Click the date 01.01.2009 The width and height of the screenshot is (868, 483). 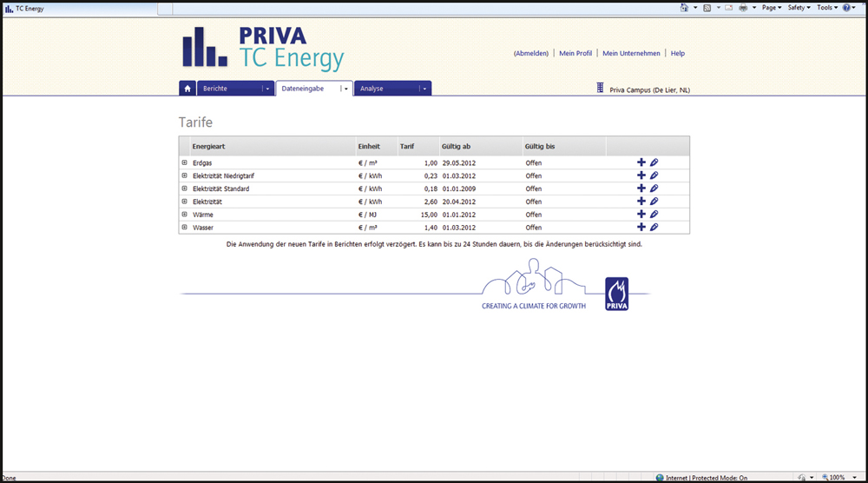[x=459, y=189]
